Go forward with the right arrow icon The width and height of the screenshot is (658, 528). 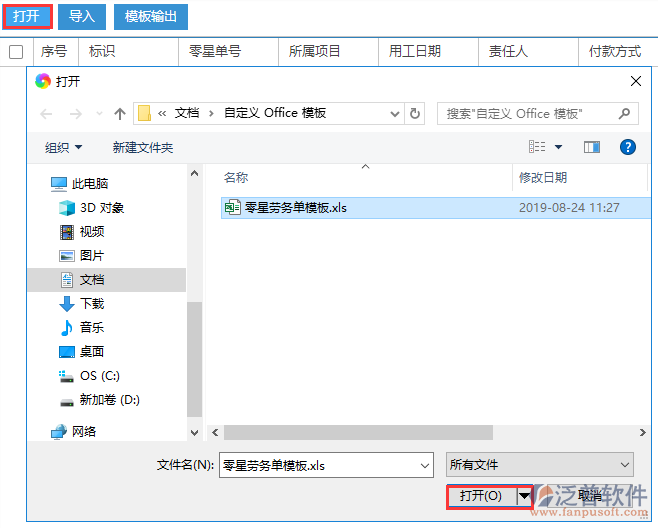coord(76,114)
